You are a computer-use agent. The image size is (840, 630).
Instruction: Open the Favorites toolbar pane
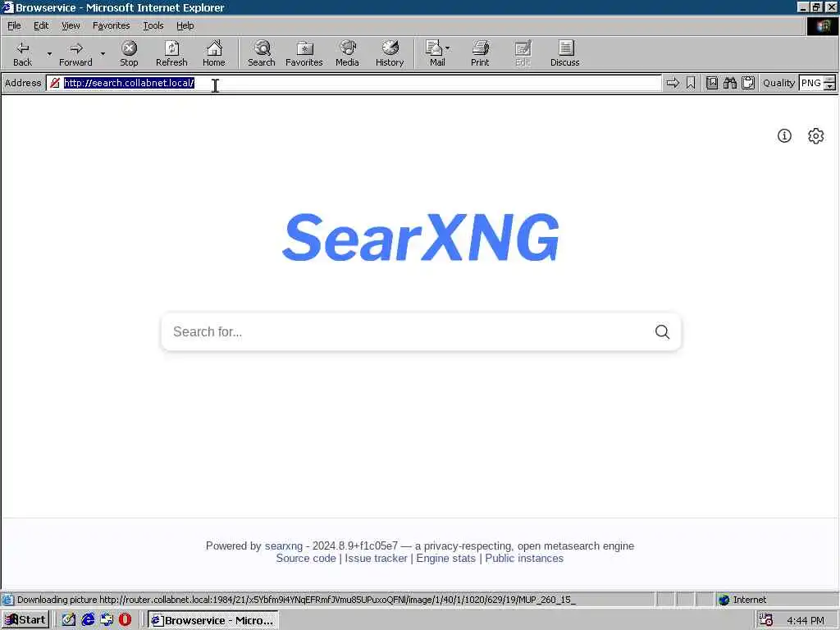(x=304, y=53)
